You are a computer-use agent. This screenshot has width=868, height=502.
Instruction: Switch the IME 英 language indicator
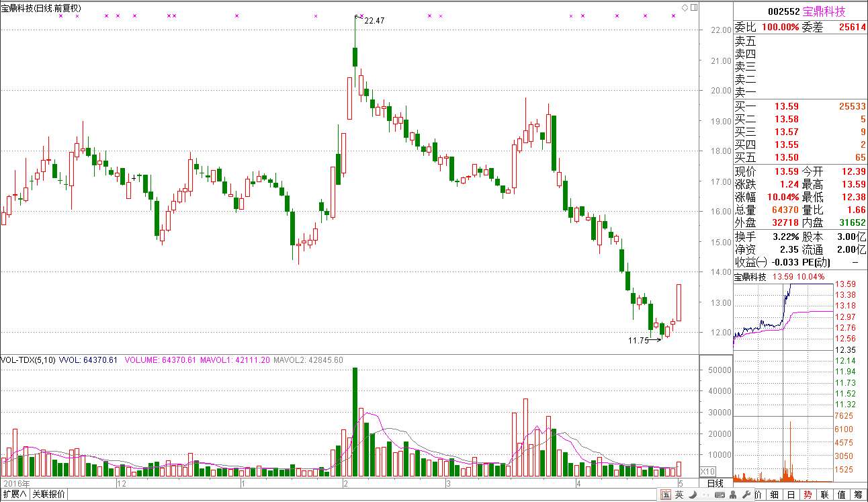click(679, 495)
